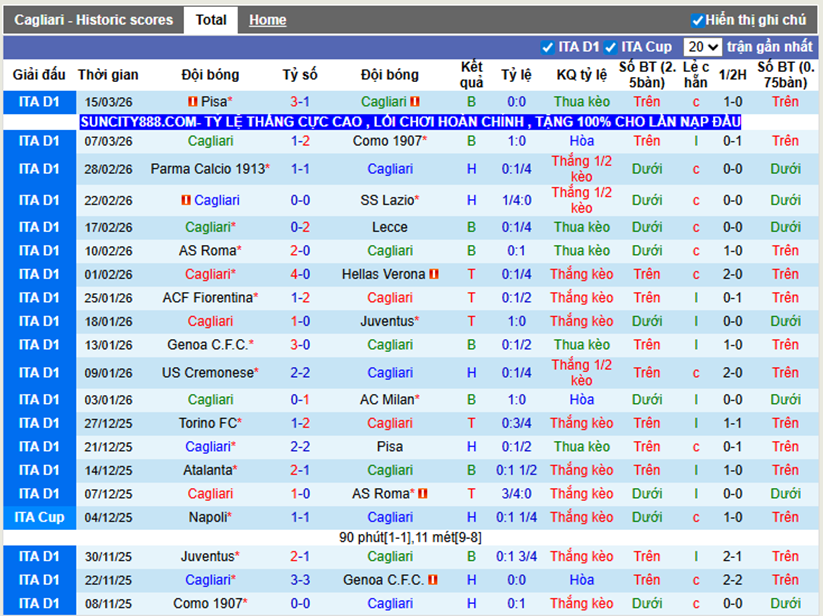Select the Total tab
The width and height of the screenshot is (823, 616).
[x=210, y=20]
